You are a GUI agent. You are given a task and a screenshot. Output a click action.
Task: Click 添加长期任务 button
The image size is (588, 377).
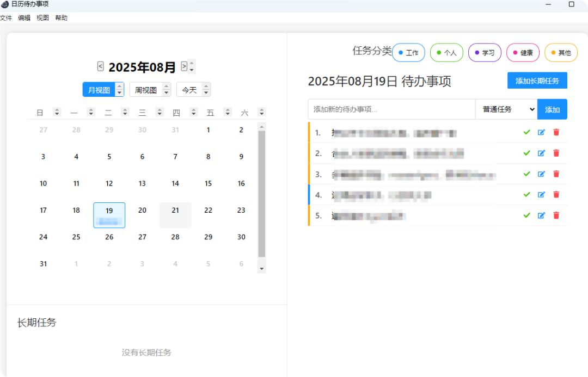tap(537, 81)
